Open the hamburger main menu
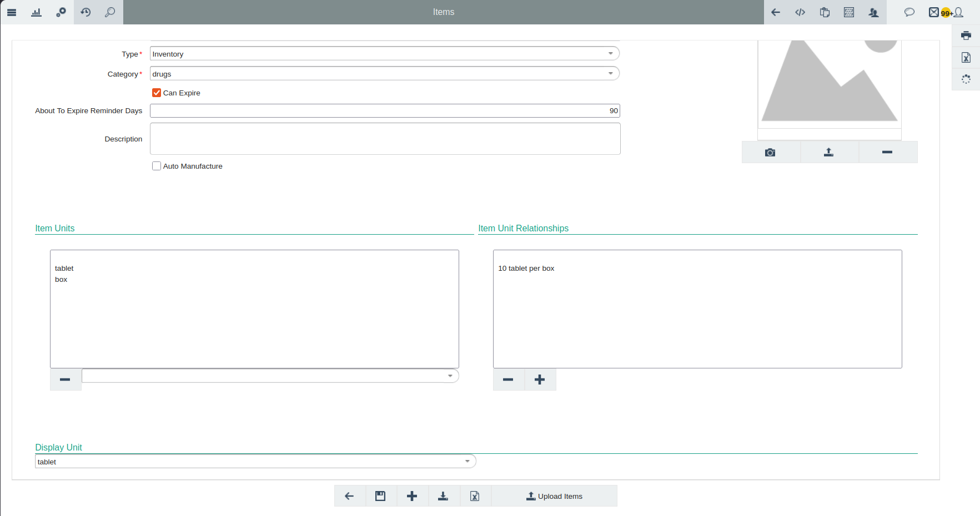This screenshot has height=516, width=980. (12, 12)
